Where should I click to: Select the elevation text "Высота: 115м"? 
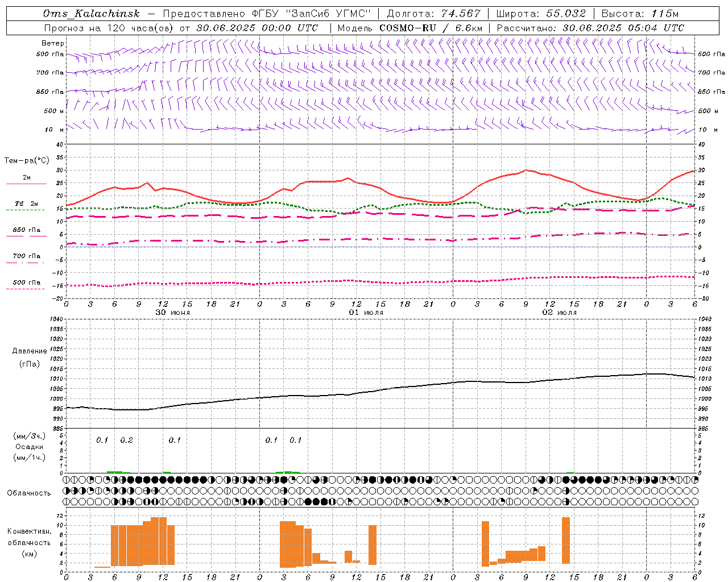[640, 14]
